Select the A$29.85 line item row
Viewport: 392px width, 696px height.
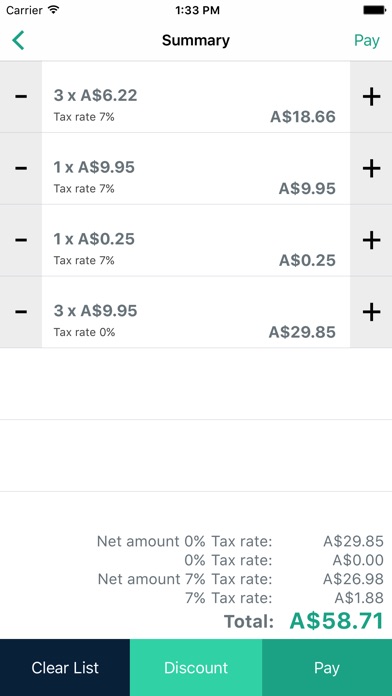point(196,312)
